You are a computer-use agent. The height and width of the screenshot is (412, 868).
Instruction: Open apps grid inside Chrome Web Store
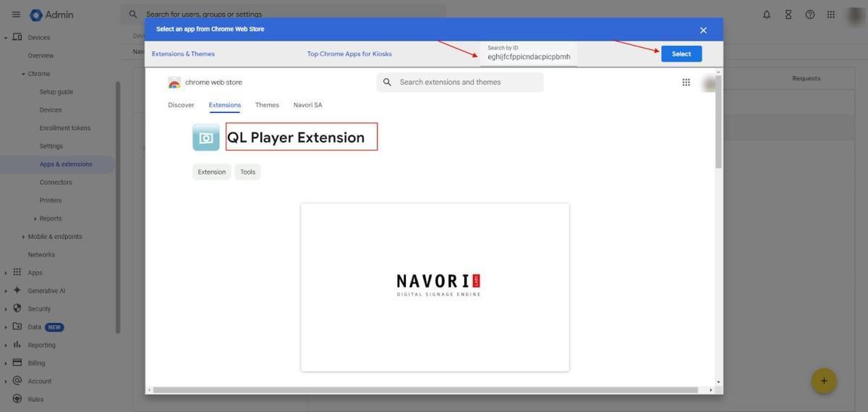pyautogui.click(x=686, y=83)
